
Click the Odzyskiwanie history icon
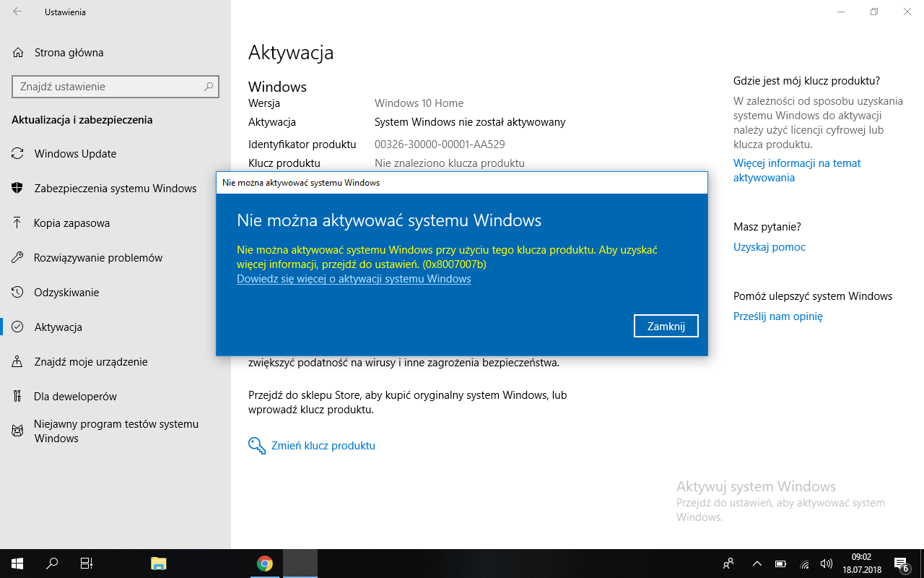click(x=18, y=292)
